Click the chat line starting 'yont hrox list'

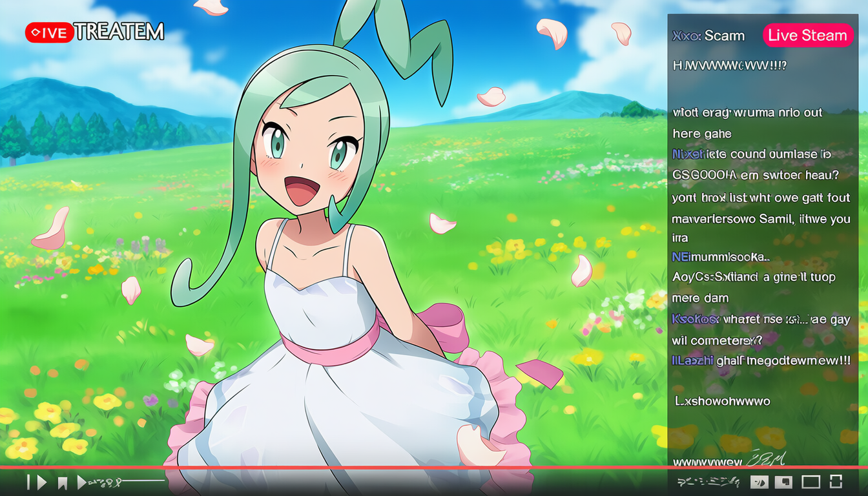[760, 198]
